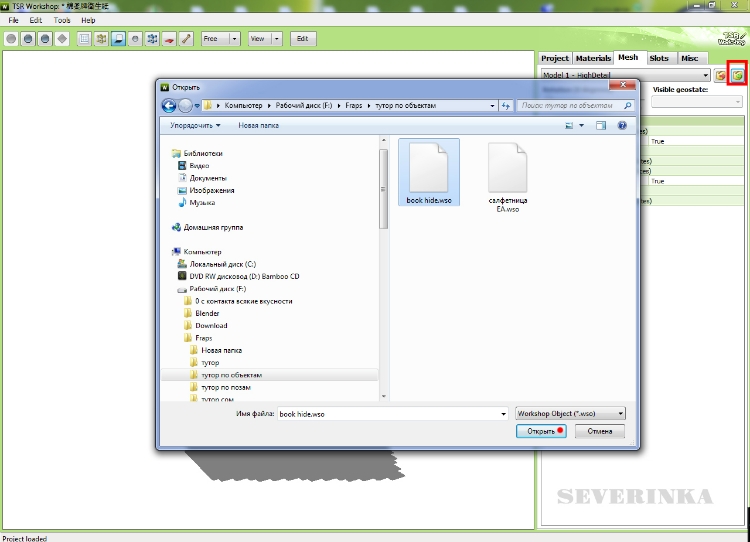Click the import mesh icon highlighted in red

pyautogui.click(x=738, y=76)
